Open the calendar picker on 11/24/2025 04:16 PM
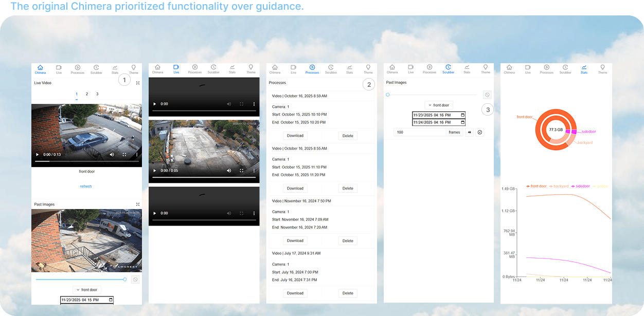This screenshot has height=316, width=644. pyautogui.click(x=462, y=122)
